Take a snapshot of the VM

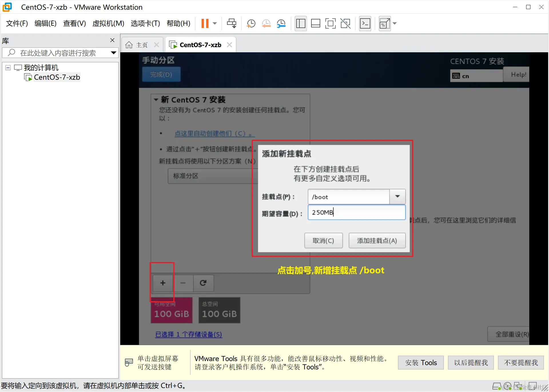coord(251,23)
